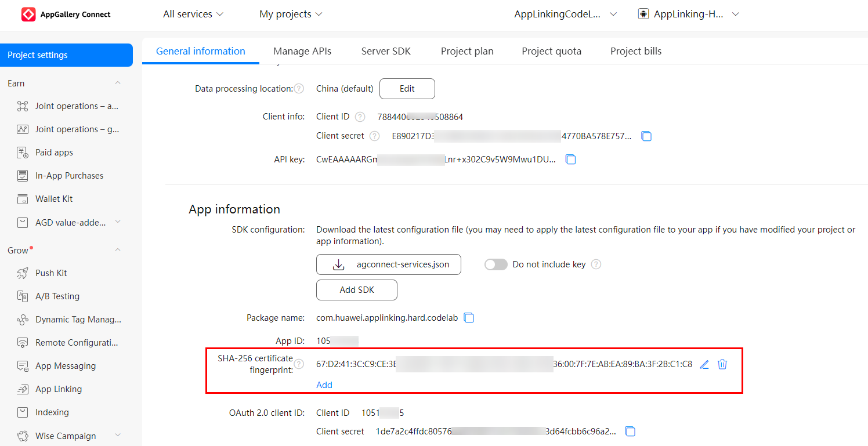Open the App Linking sidebar item
Viewport: 868px width, 446px height.
coord(59,389)
